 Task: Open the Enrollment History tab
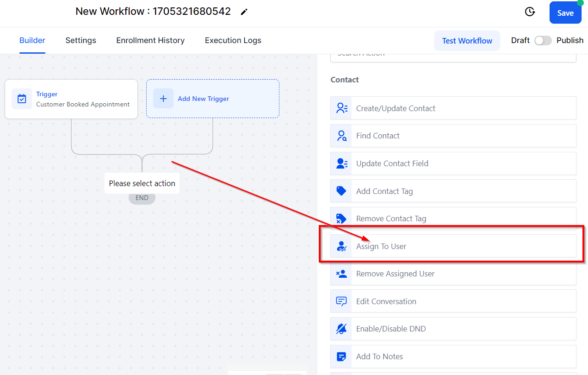point(150,40)
